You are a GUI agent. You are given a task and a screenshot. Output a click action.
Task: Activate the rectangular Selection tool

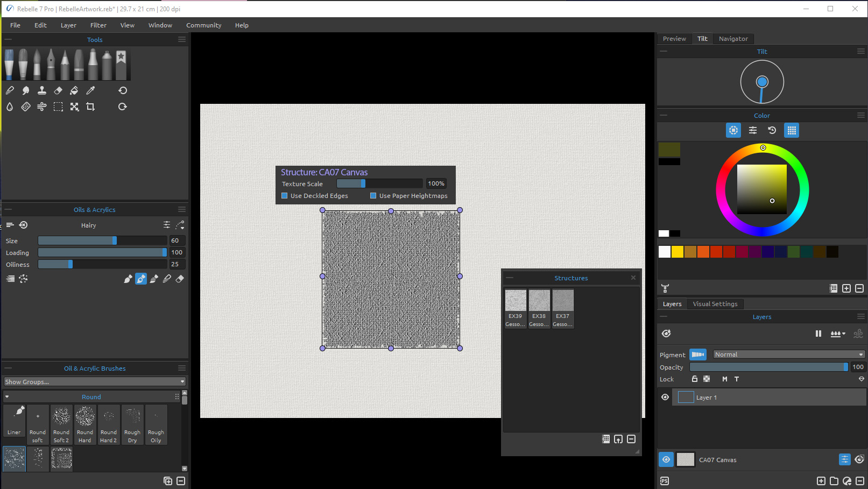pyautogui.click(x=58, y=106)
